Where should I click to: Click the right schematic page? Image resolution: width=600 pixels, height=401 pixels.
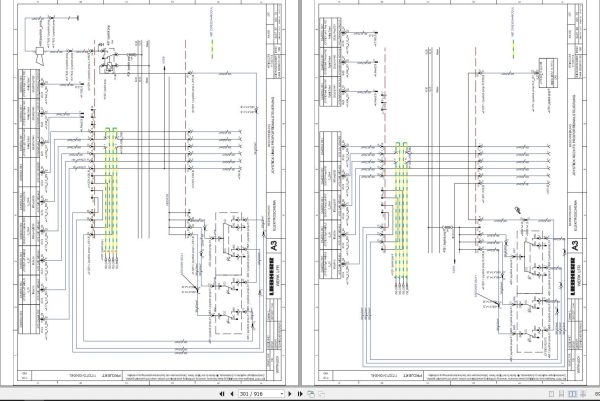tap(450, 192)
